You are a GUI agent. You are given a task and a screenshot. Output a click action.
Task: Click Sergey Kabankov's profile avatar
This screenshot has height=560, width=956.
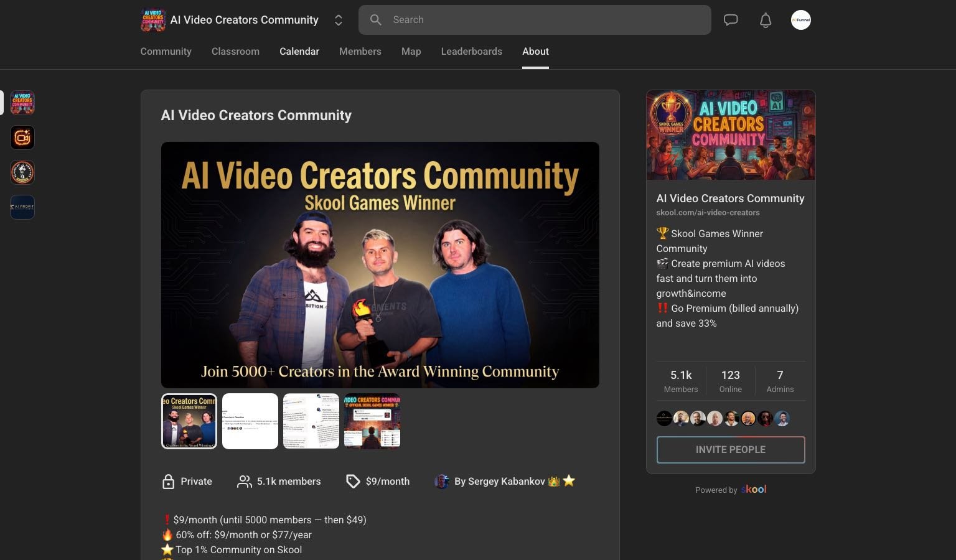442,481
